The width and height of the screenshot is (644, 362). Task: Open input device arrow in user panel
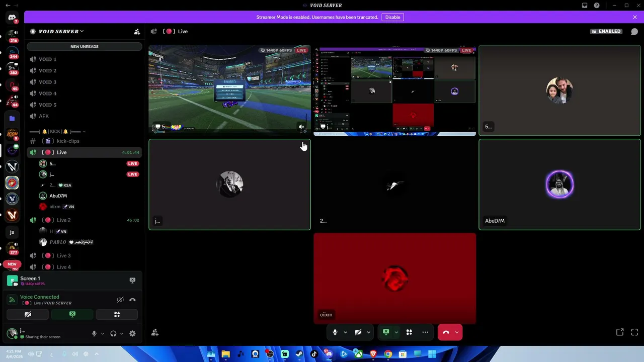pyautogui.click(x=103, y=333)
